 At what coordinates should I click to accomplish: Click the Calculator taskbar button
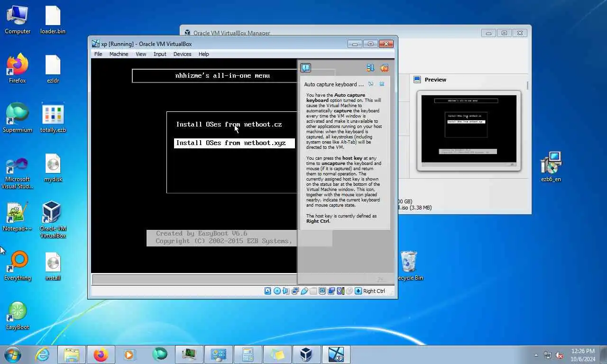(248, 355)
